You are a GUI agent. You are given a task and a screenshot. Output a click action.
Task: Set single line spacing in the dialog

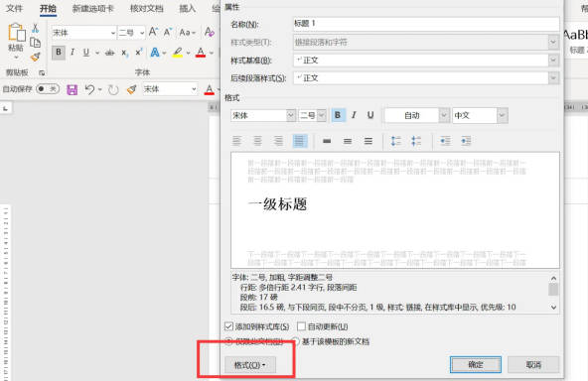click(x=327, y=141)
